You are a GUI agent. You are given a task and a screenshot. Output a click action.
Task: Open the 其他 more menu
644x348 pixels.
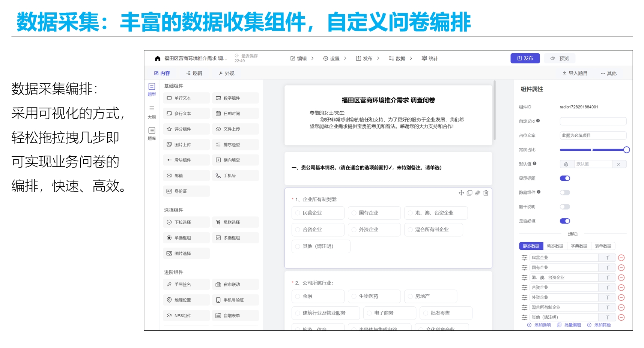pyautogui.click(x=608, y=73)
